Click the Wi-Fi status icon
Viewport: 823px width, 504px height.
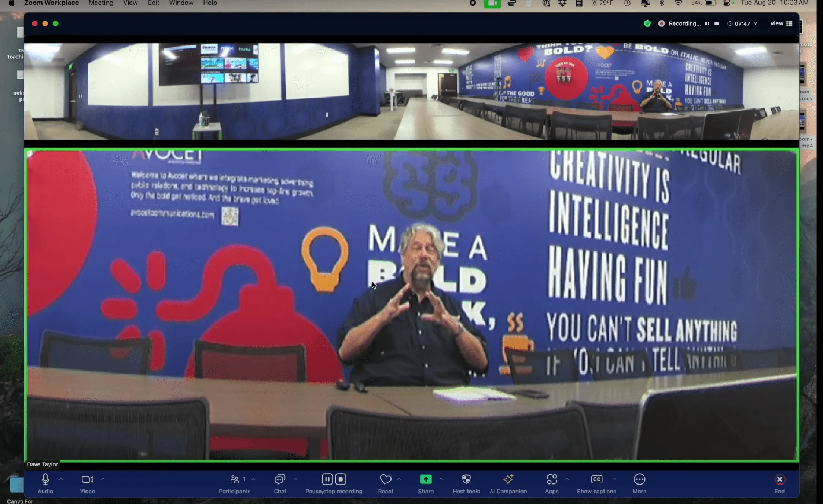tap(678, 3)
